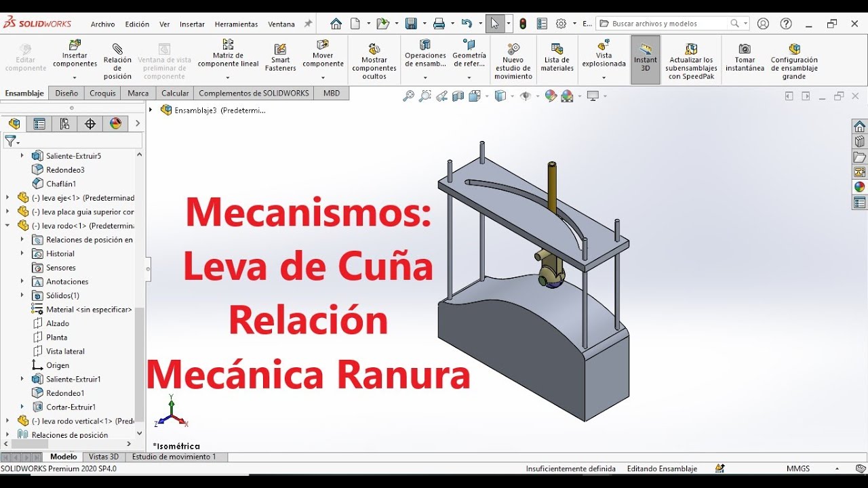Expand the Ensamblaje3 flyout tree arrow
This screenshot has height=488, width=868.
[x=151, y=110]
